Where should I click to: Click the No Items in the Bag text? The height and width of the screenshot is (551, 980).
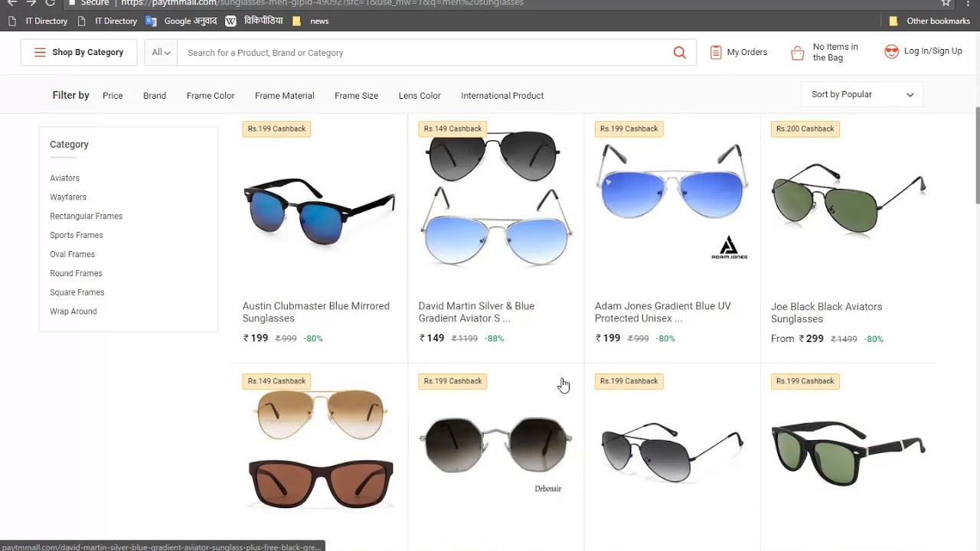point(835,52)
